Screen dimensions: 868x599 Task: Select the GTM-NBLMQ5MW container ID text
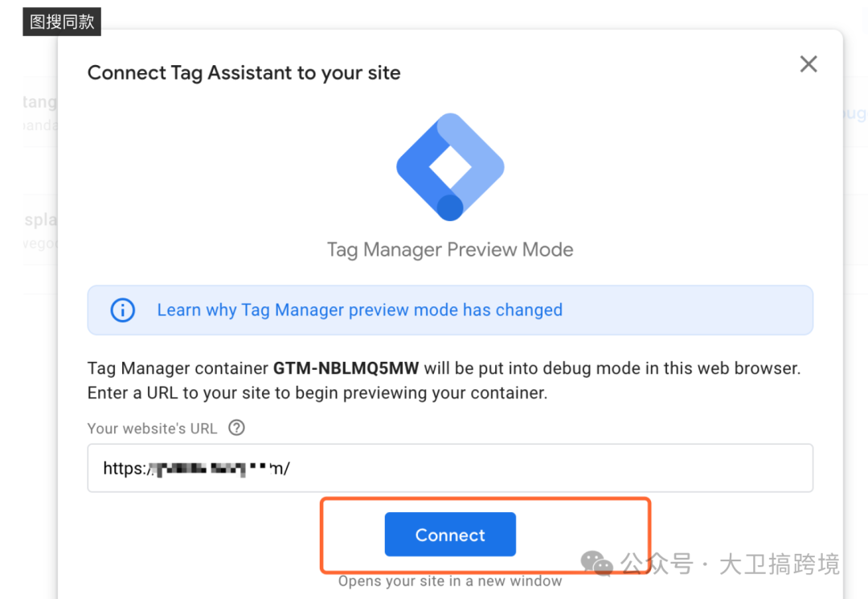(x=346, y=368)
